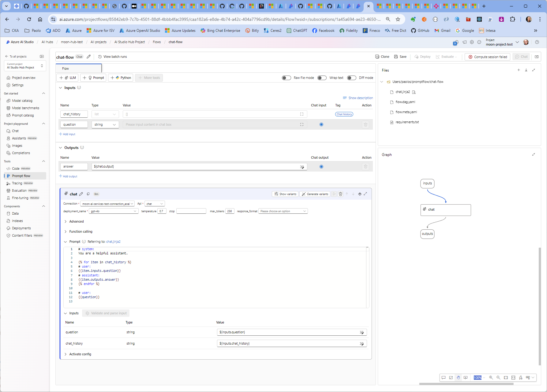
Task: Collapse the Outputs section
Action: [x=61, y=148]
